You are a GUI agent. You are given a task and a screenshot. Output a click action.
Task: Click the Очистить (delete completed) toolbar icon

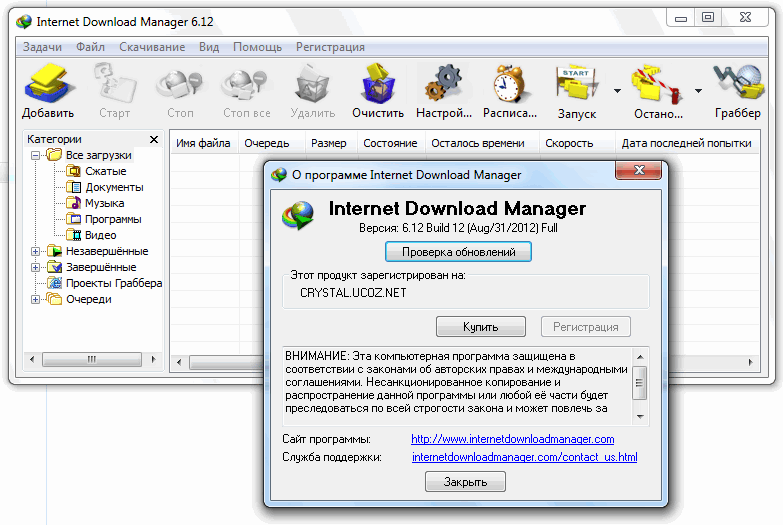378,83
